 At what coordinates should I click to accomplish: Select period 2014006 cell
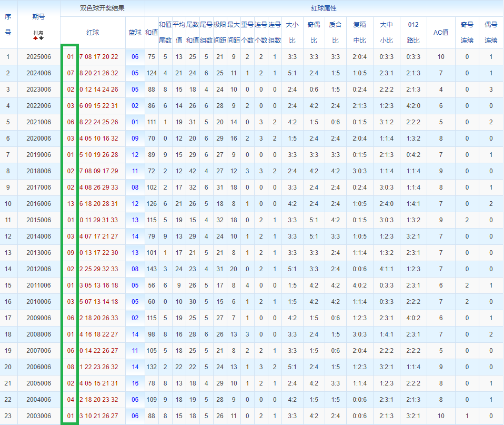tap(38, 236)
